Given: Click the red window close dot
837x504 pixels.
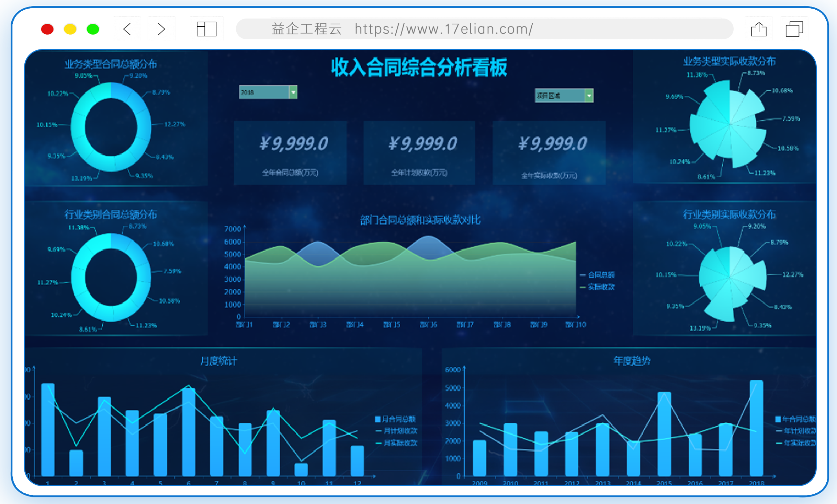Looking at the screenshot, I should click(47, 29).
